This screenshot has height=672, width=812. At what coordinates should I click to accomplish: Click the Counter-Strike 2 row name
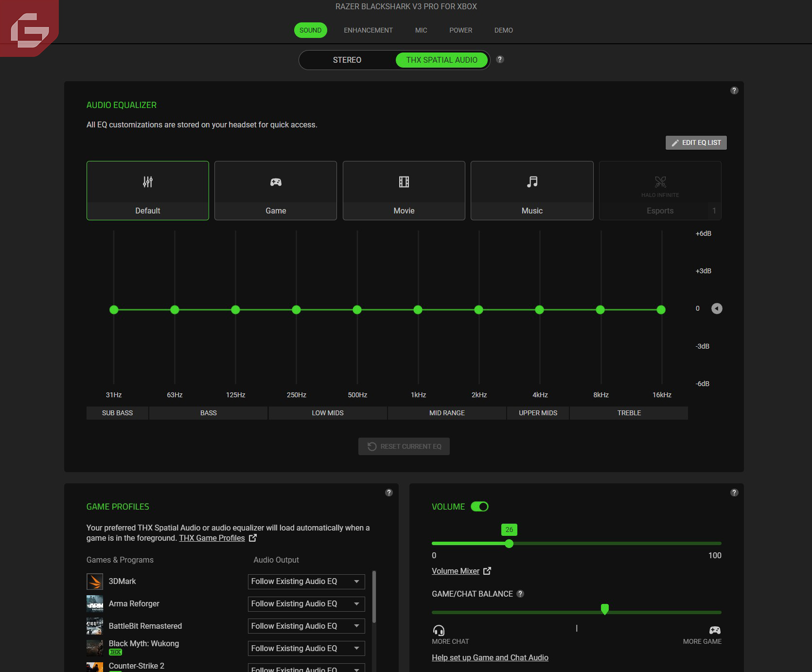(x=137, y=666)
